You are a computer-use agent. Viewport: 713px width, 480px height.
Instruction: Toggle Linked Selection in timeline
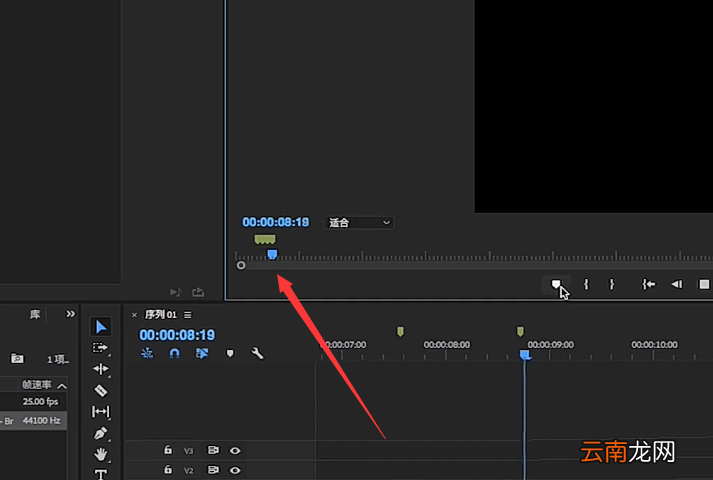point(202,353)
